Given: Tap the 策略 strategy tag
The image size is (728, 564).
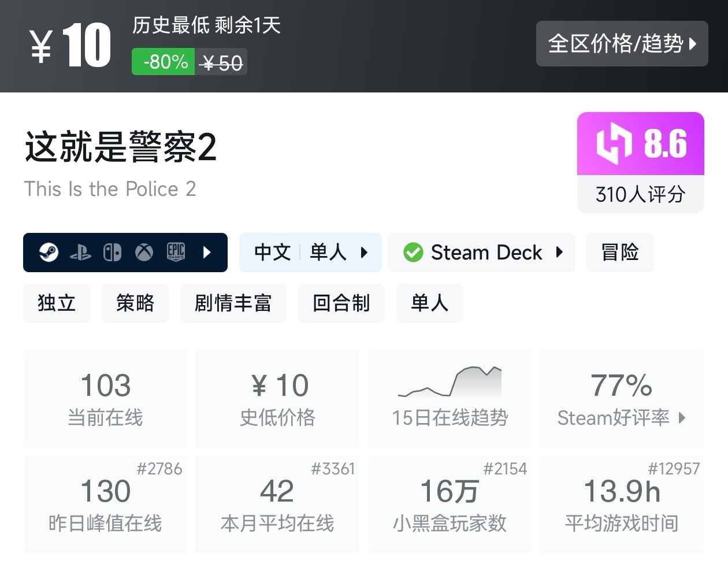Looking at the screenshot, I should pos(135,303).
